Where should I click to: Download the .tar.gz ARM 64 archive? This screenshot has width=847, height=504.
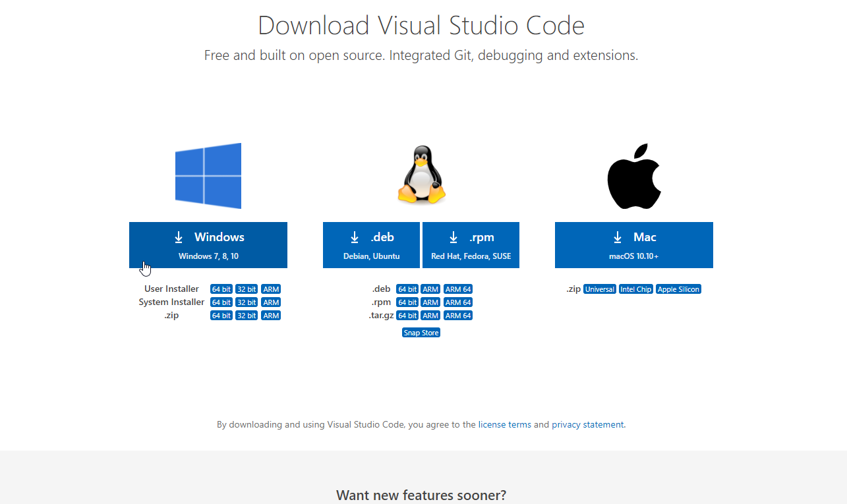pyautogui.click(x=458, y=316)
